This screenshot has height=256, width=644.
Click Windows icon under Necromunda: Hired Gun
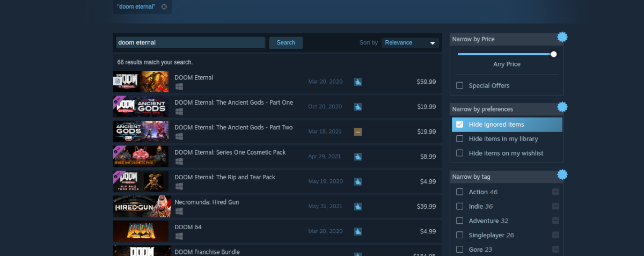coord(179,211)
